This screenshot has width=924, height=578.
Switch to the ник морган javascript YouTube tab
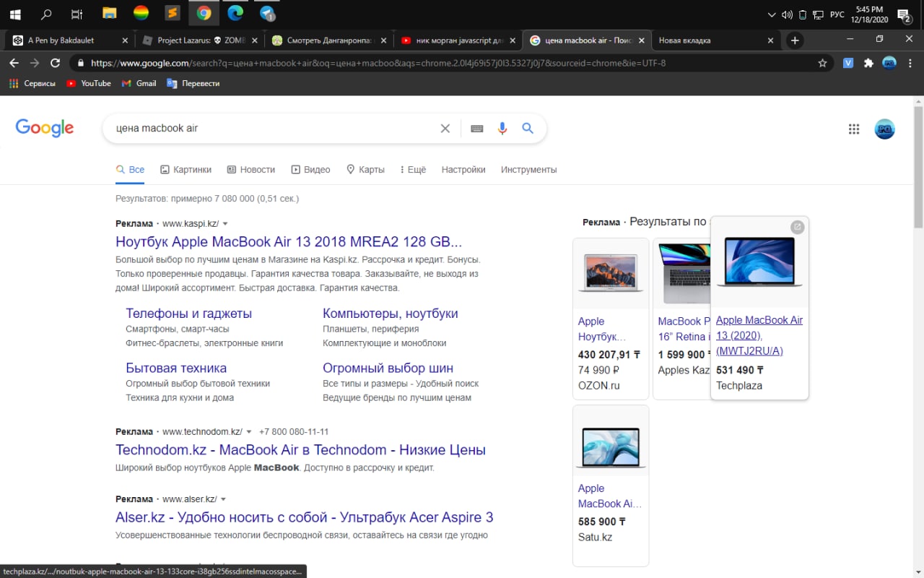click(458, 40)
